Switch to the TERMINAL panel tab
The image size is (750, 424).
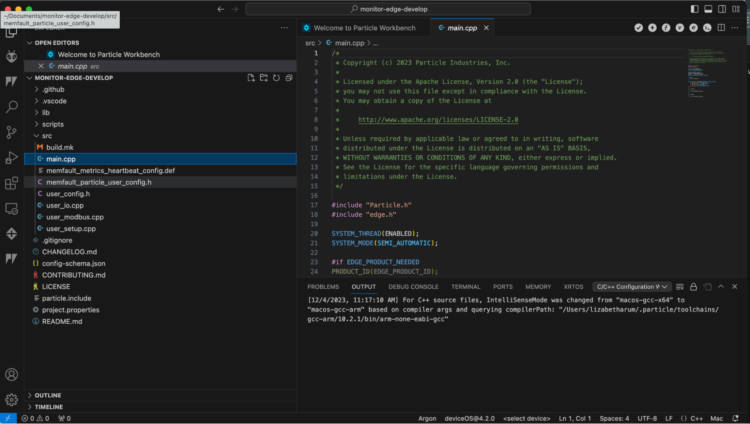click(x=465, y=286)
